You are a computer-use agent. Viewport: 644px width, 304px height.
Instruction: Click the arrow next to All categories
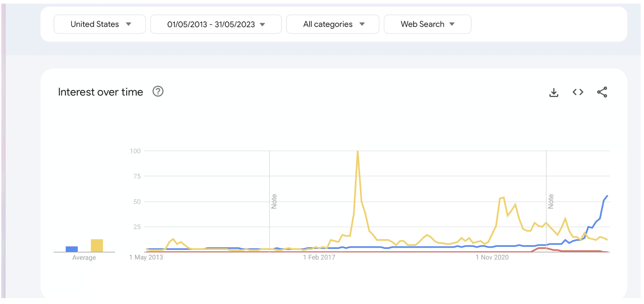[x=362, y=24]
